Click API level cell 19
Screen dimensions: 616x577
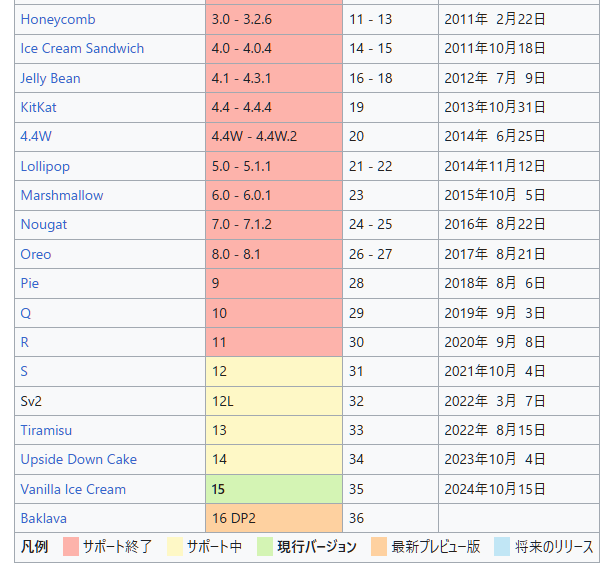pyautogui.click(x=390, y=107)
